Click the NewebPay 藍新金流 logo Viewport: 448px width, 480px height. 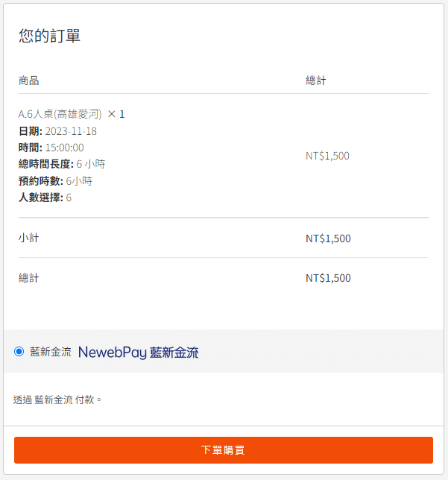pyautogui.click(x=139, y=353)
